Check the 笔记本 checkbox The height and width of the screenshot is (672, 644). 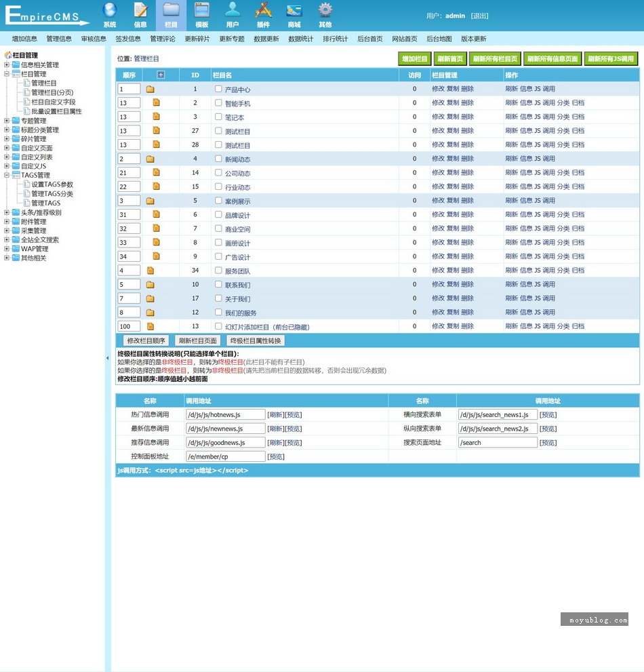click(218, 117)
